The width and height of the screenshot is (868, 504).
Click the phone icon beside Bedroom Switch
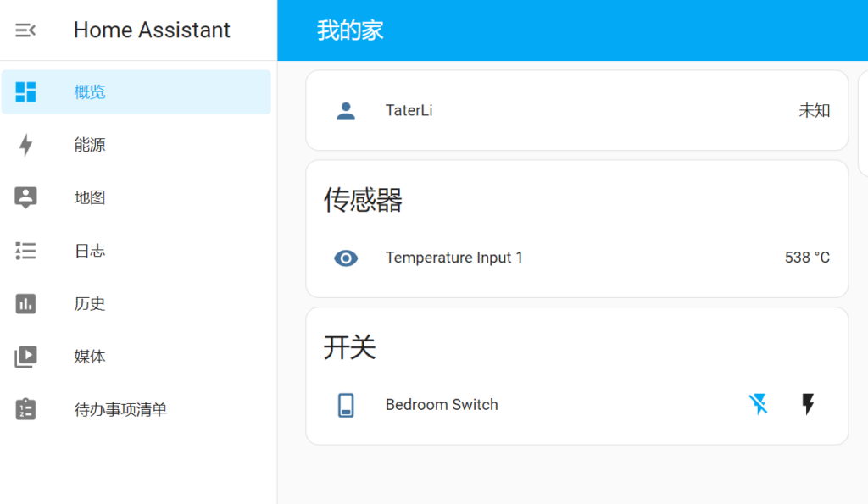coord(346,405)
